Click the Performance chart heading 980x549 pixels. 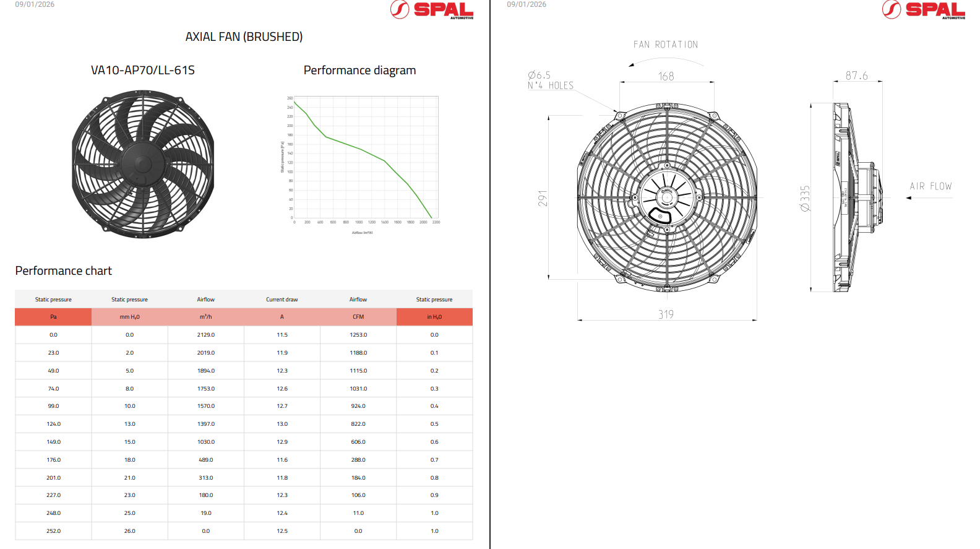click(x=64, y=271)
